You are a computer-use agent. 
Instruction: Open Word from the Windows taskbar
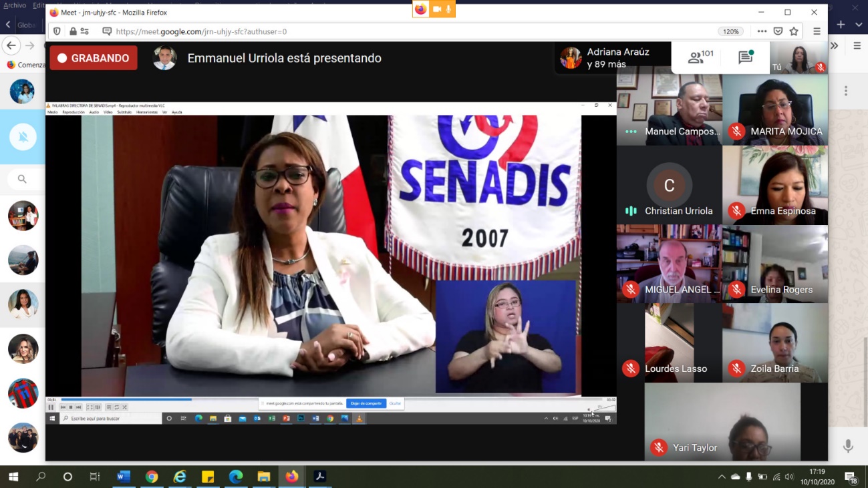point(124,477)
